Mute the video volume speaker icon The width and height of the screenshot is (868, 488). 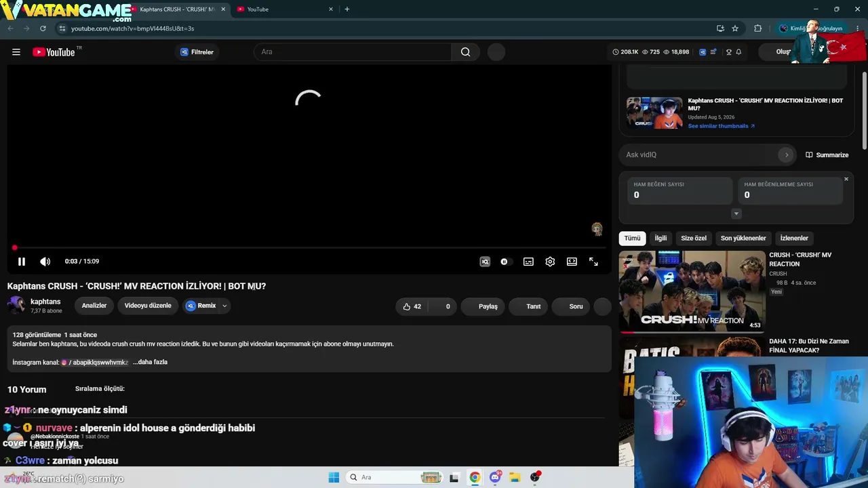(45, 262)
